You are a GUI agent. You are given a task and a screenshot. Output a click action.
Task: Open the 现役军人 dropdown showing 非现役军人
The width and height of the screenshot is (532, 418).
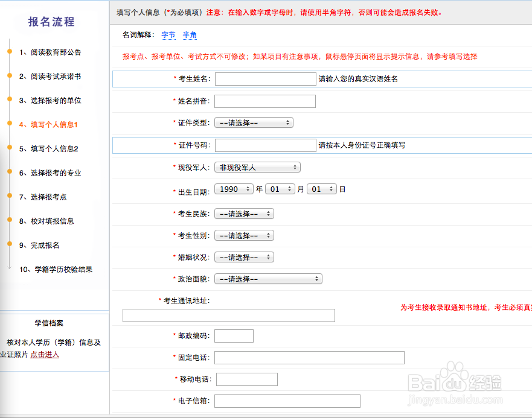point(257,167)
